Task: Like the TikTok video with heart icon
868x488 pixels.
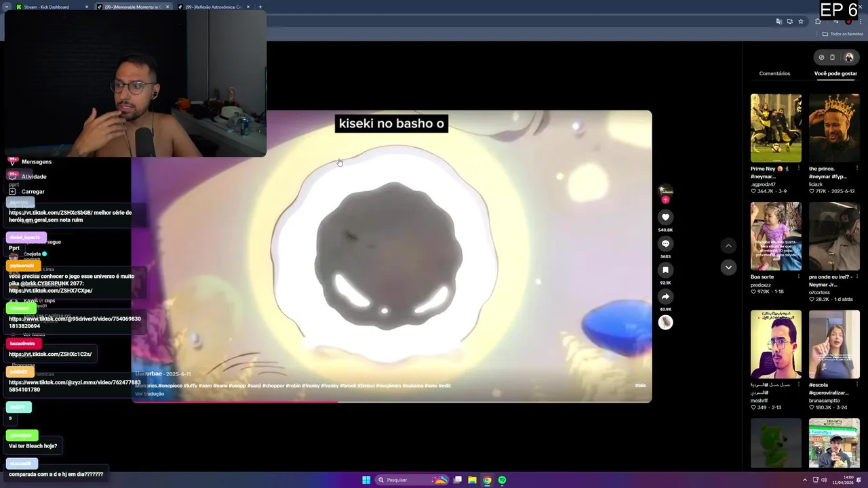Action: point(665,217)
